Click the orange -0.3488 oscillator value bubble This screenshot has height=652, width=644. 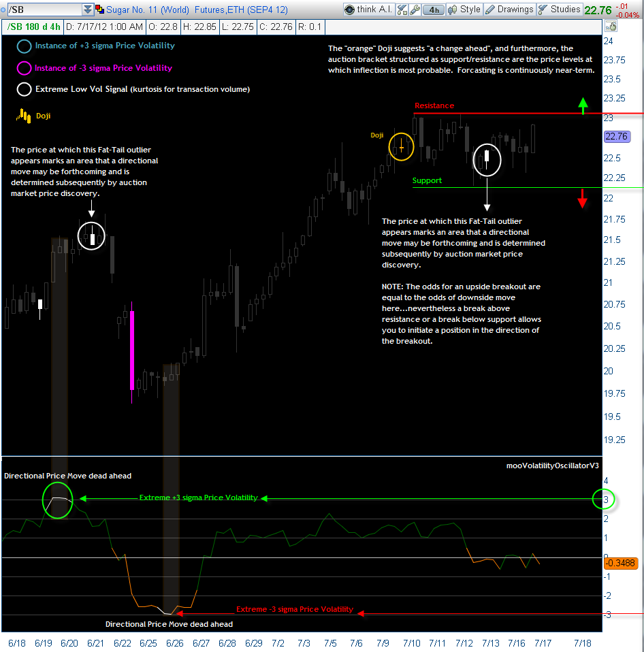pos(620,563)
